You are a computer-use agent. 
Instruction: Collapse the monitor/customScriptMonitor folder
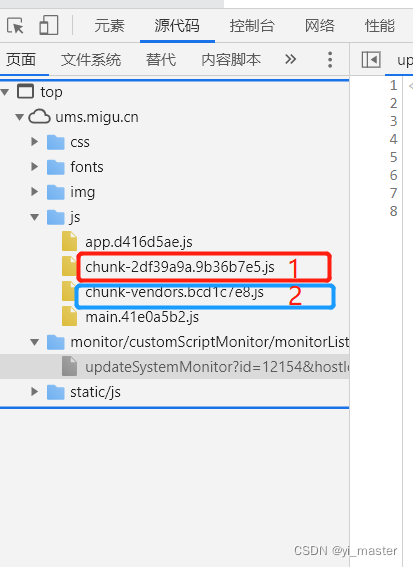click(x=35, y=342)
